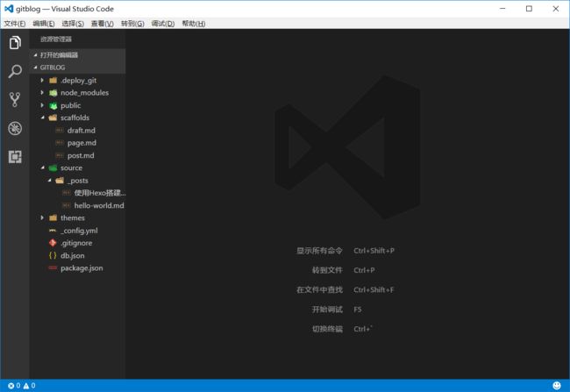The image size is (570, 392).
Task: Open the Explorer view in activity bar
Action: click(x=15, y=43)
